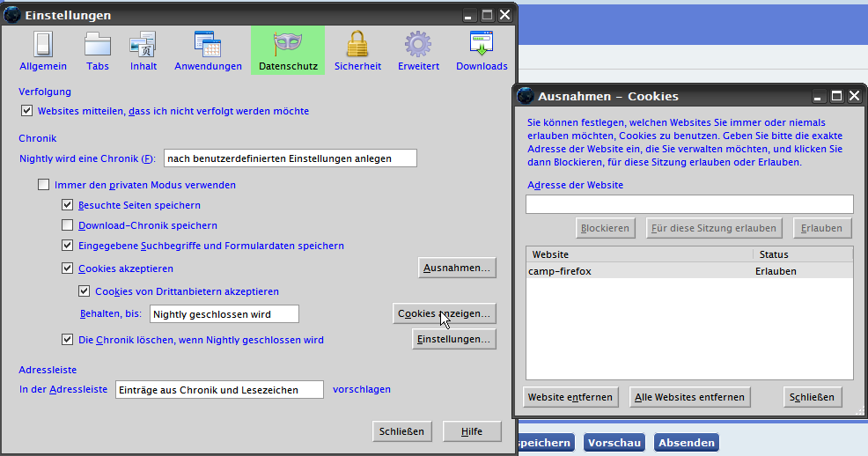
Task: Maximize the Ausnahmen – Cookies window
Action: tap(837, 96)
